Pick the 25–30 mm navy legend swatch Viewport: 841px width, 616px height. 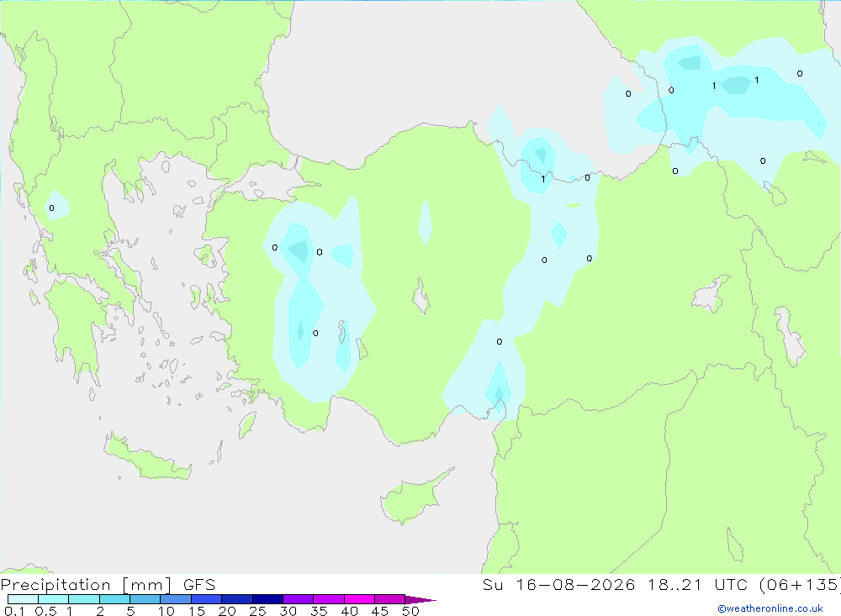pos(267,599)
